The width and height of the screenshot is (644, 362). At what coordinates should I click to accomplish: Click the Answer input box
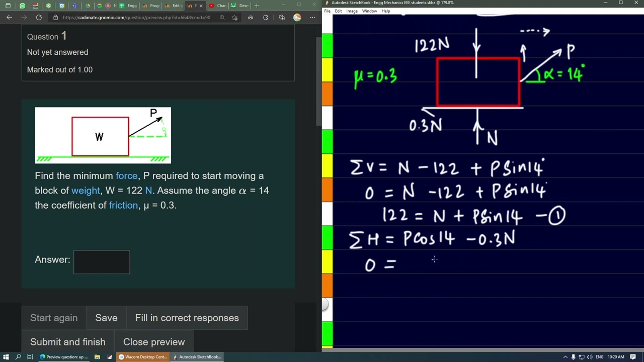pos(102,262)
